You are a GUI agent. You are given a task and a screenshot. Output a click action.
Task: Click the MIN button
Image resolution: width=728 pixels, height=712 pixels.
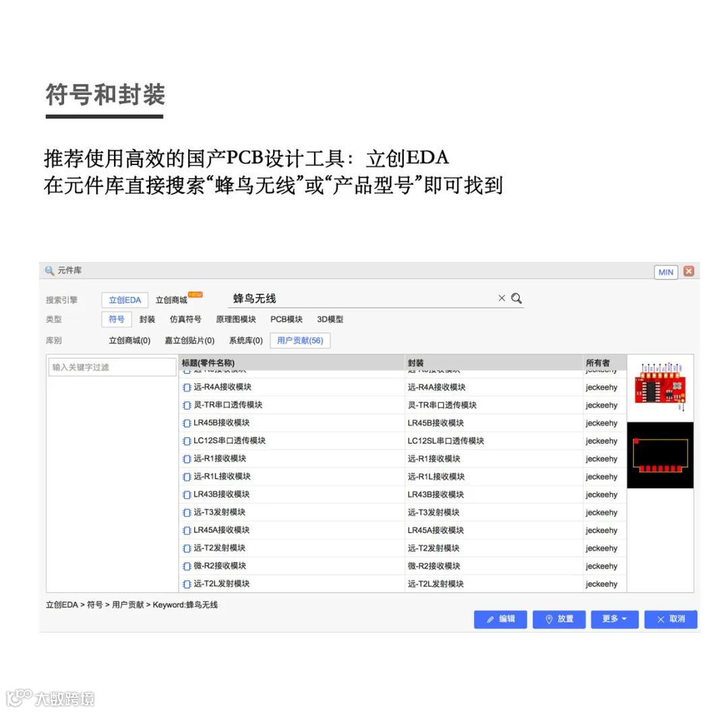(666, 272)
